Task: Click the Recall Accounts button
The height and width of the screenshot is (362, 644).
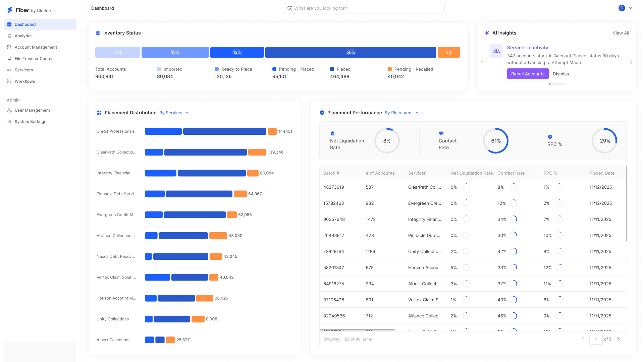Action: pos(528,74)
